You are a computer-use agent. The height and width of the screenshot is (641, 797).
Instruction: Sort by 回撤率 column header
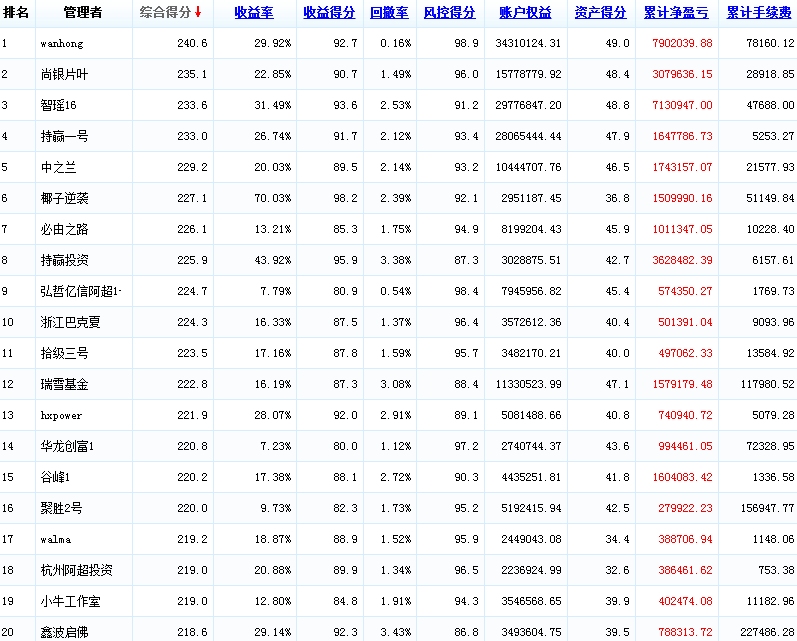pyautogui.click(x=389, y=13)
